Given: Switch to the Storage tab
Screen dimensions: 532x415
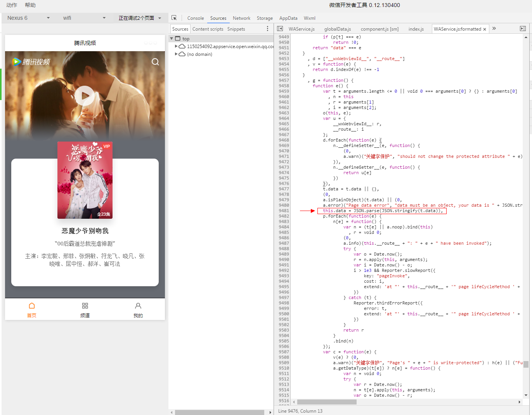Looking at the screenshot, I should [x=265, y=18].
